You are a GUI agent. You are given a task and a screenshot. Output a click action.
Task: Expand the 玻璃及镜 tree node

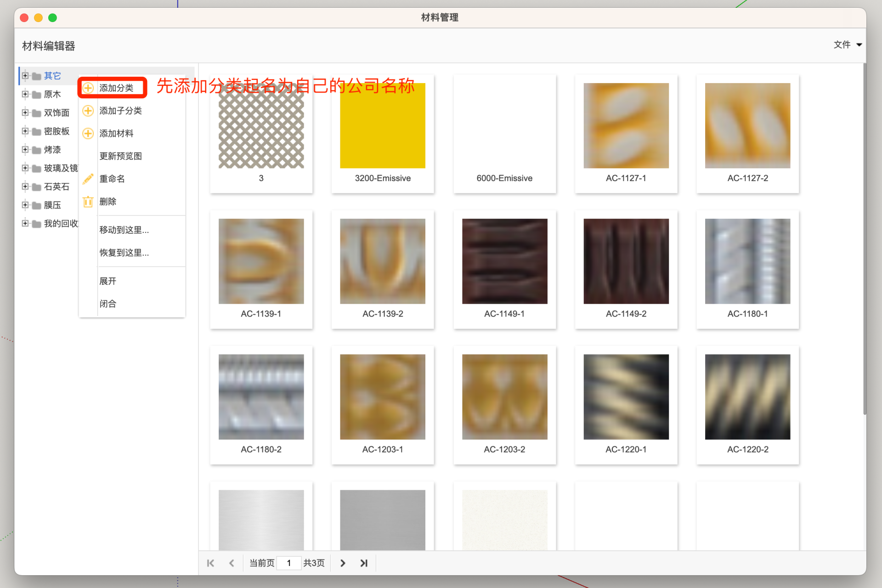(25, 168)
